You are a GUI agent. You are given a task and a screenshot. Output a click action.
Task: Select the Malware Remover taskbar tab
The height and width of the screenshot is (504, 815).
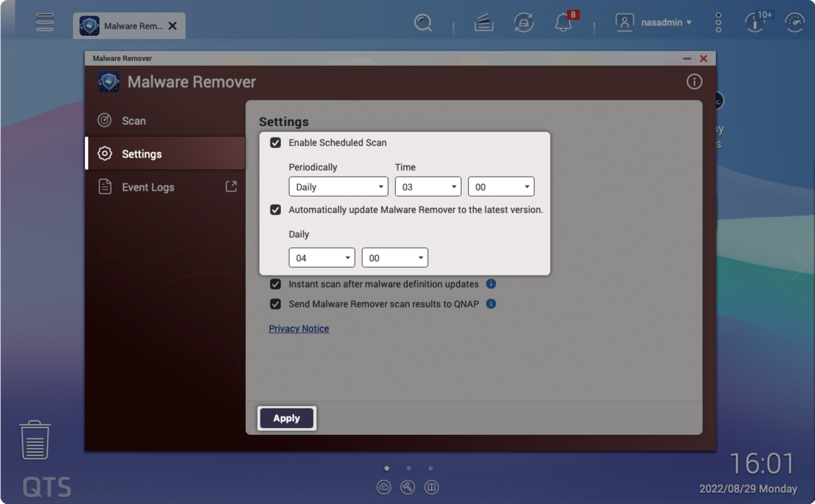129,26
